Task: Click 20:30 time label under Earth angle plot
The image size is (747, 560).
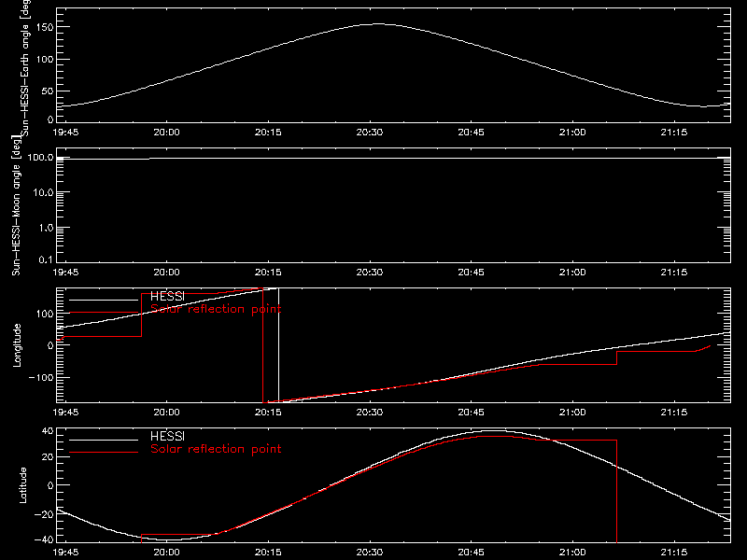Action: (x=369, y=132)
